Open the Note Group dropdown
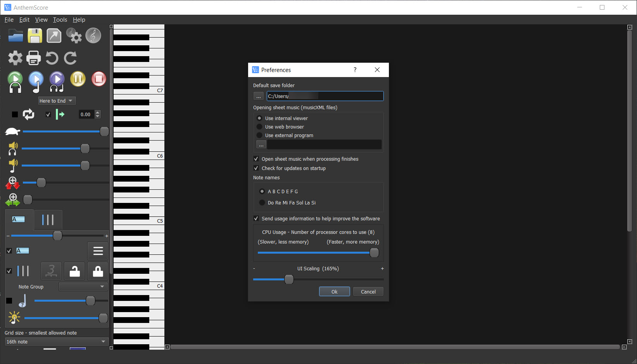 [83, 287]
